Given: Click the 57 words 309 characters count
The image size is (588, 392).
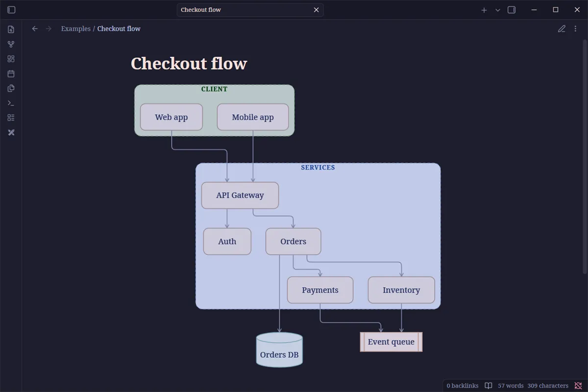Looking at the screenshot, I should coord(533,386).
